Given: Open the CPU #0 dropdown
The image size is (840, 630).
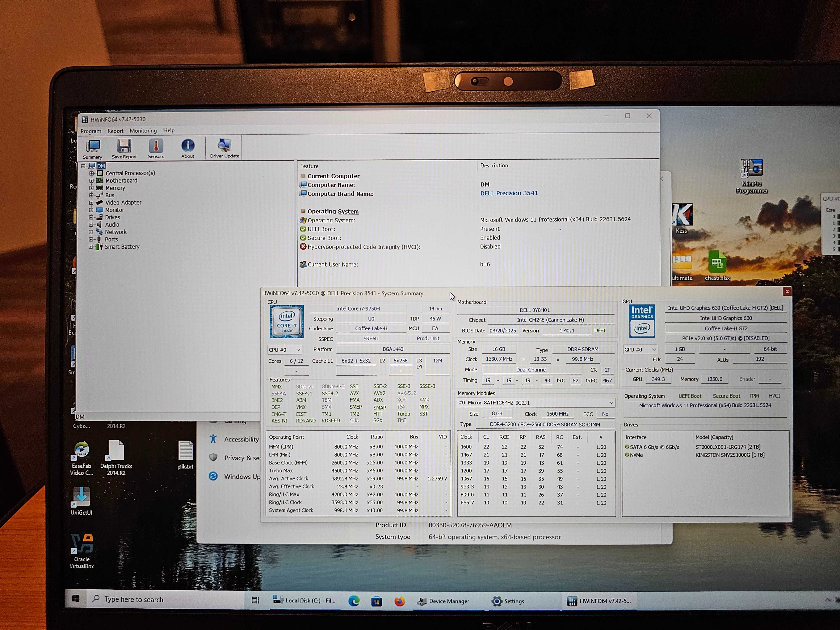Looking at the screenshot, I should pyautogui.click(x=284, y=350).
